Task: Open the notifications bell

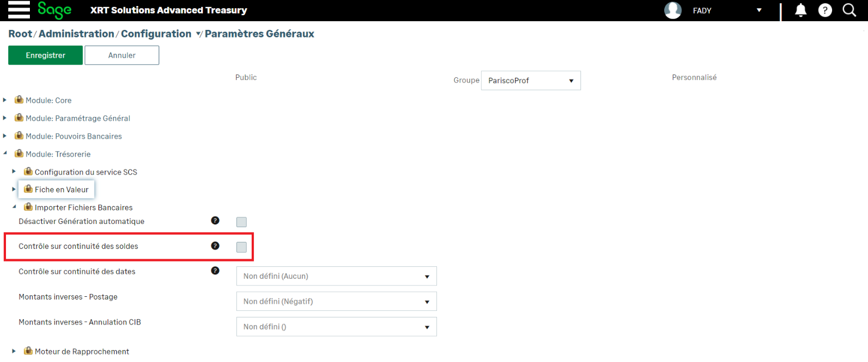Action: 800,10
